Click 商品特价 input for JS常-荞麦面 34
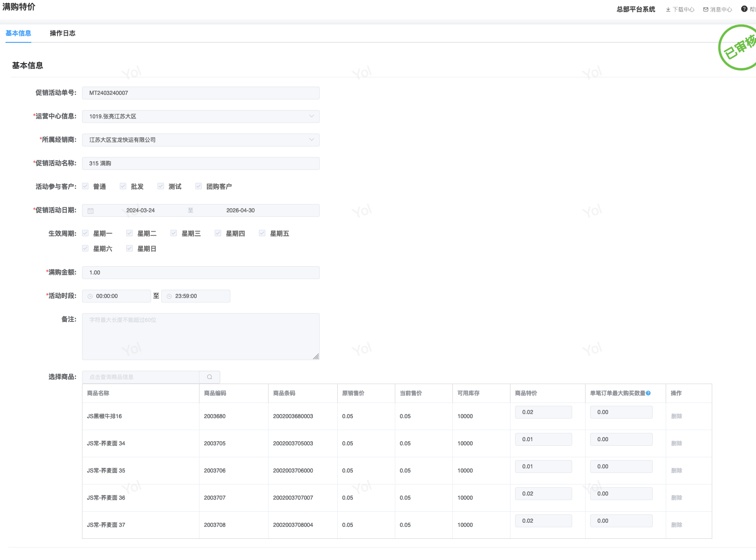Image resolution: width=756 pixels, height=560 pixels. click(x=544, y=439)
